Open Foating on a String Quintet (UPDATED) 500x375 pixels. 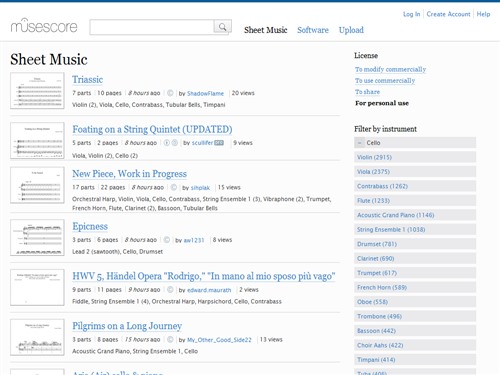pyautogui.click(x=152, y=129)
